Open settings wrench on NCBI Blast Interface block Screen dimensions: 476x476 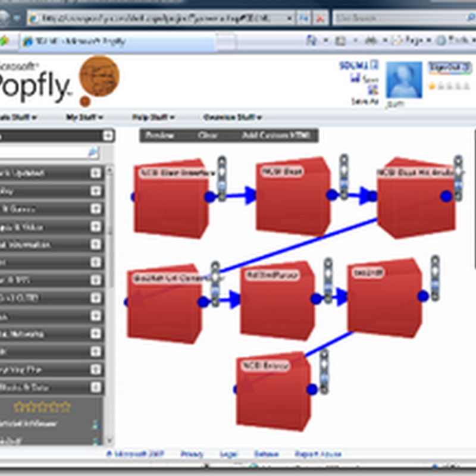coord(222,178)
